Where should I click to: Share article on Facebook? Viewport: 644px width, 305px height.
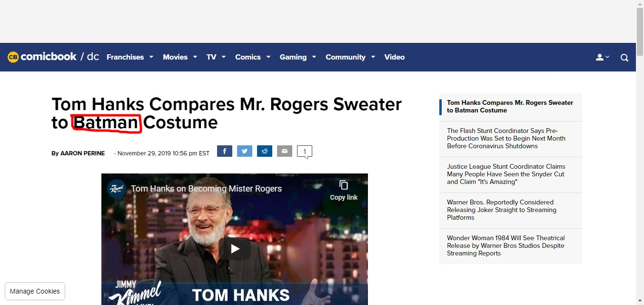click(x=225, y=151)
